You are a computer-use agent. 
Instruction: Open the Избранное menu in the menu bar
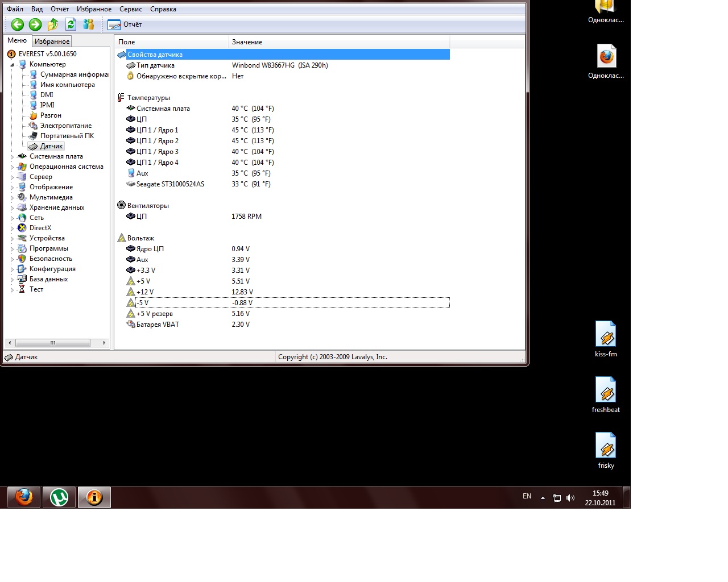tap(94, 9)
